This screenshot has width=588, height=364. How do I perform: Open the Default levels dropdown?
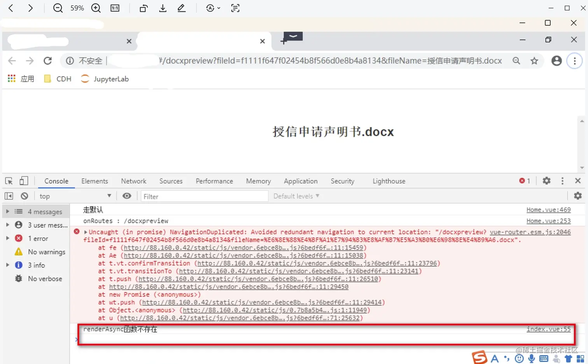coord(296,196)
